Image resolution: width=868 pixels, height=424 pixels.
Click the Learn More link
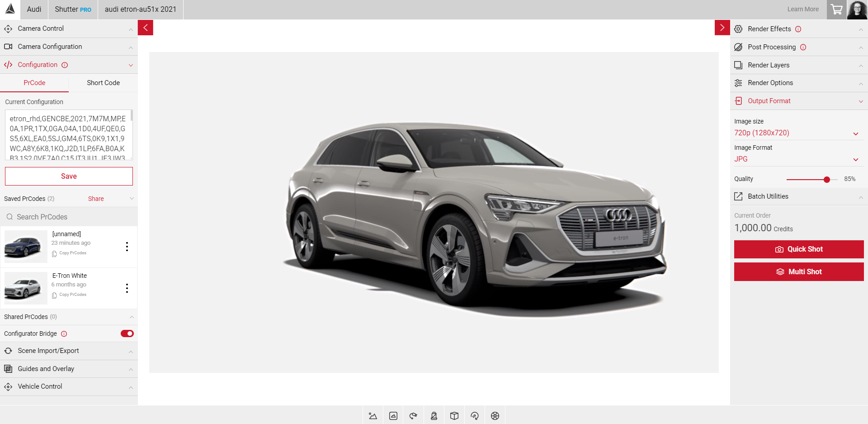(x=803, y=9)
